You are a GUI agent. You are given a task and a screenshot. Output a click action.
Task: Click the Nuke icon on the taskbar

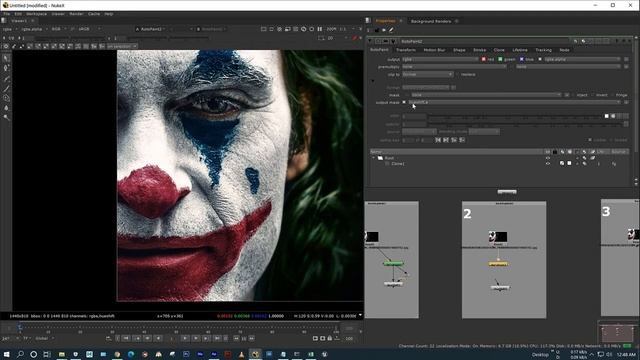pos(256,354)
